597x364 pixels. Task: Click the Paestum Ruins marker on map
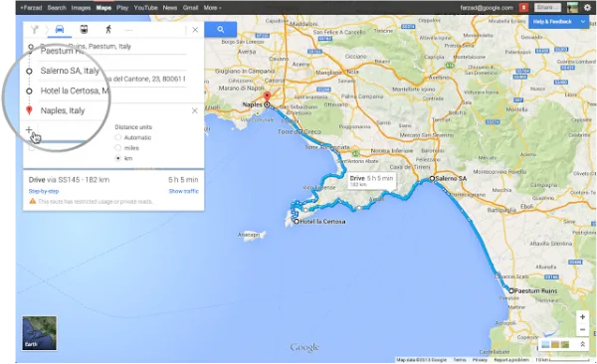pos(511,290)
